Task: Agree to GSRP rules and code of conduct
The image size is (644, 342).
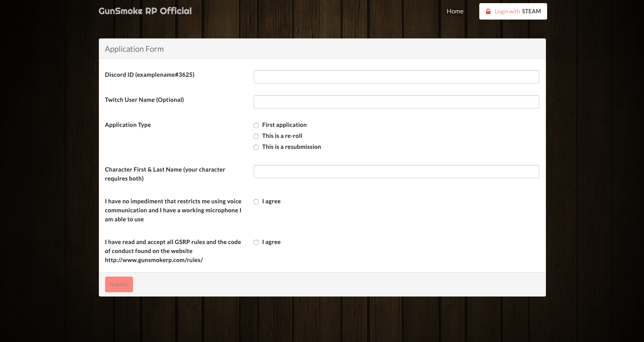Action: click(256, 242)
